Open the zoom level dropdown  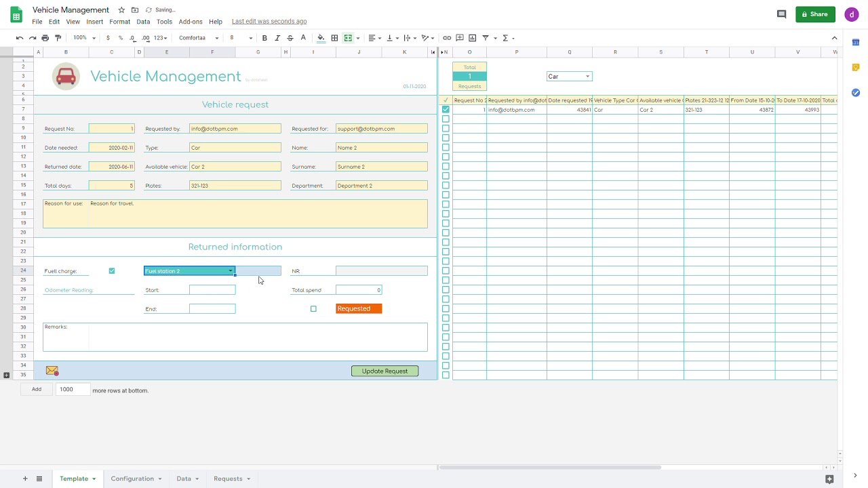click(83, 38)
